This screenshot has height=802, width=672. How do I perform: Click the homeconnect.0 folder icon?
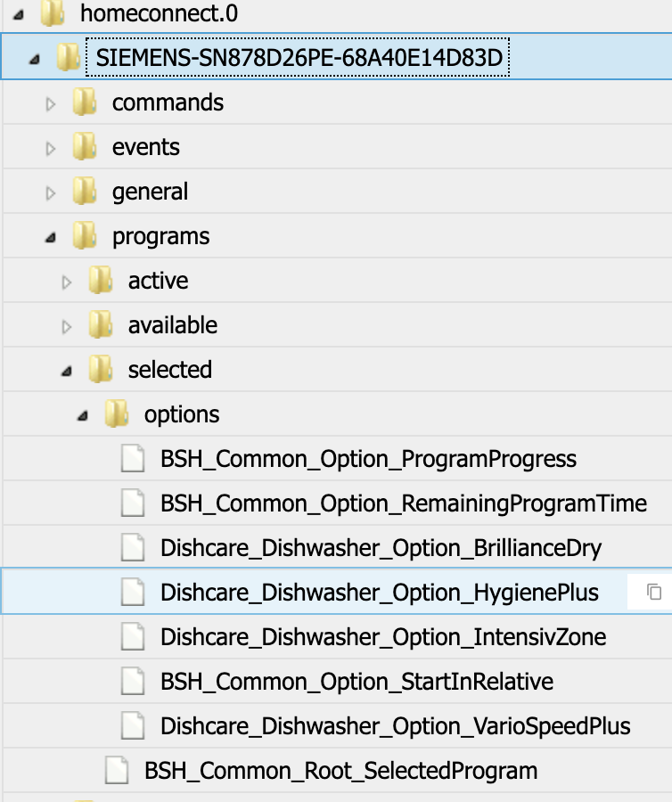pyautogui.click(x=53, y=12)
